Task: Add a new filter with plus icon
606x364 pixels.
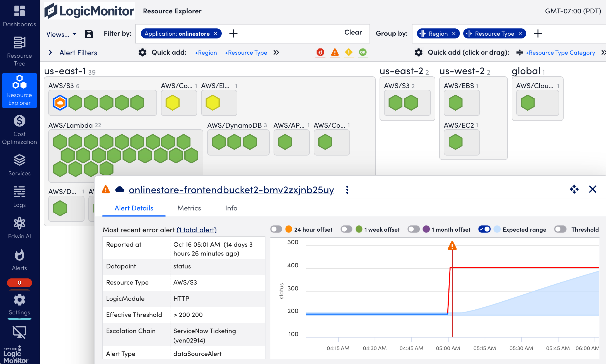Action: (x=233, y=34)
